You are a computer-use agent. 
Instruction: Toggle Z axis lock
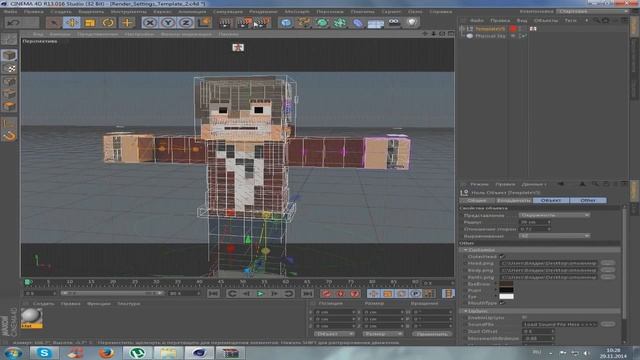[185, 23]
